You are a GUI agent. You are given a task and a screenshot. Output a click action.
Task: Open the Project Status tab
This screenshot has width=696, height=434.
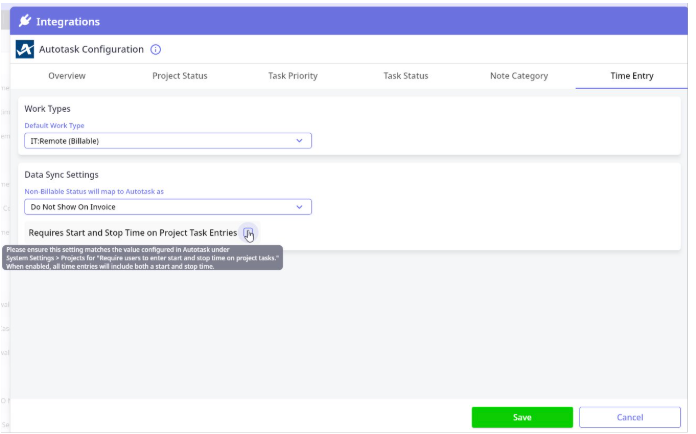pos(180,76)
